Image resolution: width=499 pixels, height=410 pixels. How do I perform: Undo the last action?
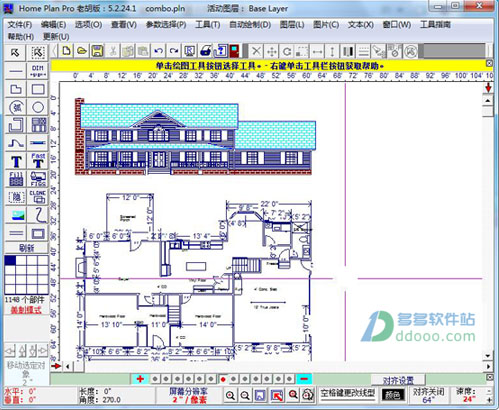[159, 51]
